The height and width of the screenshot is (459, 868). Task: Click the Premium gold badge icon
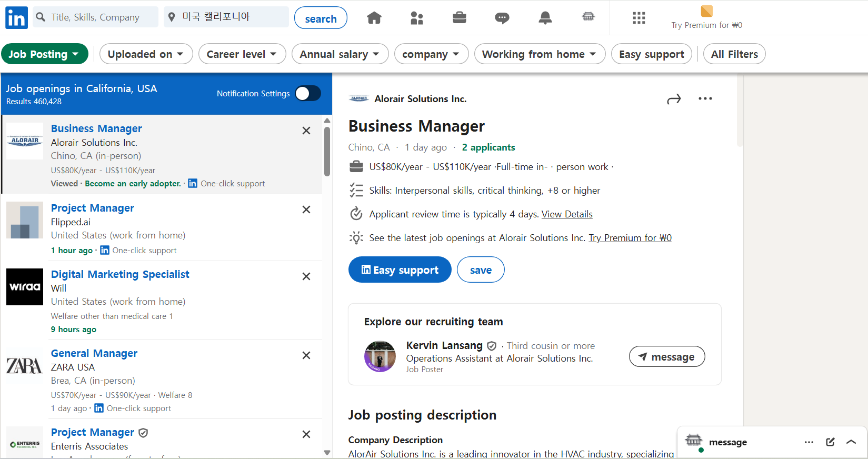click(x=707, y=11)
